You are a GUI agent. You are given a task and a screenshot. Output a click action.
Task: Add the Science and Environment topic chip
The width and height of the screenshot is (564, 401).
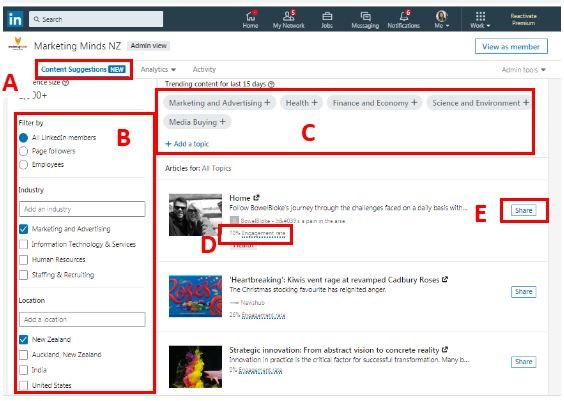pyautogui.click(x=480, y=103)
